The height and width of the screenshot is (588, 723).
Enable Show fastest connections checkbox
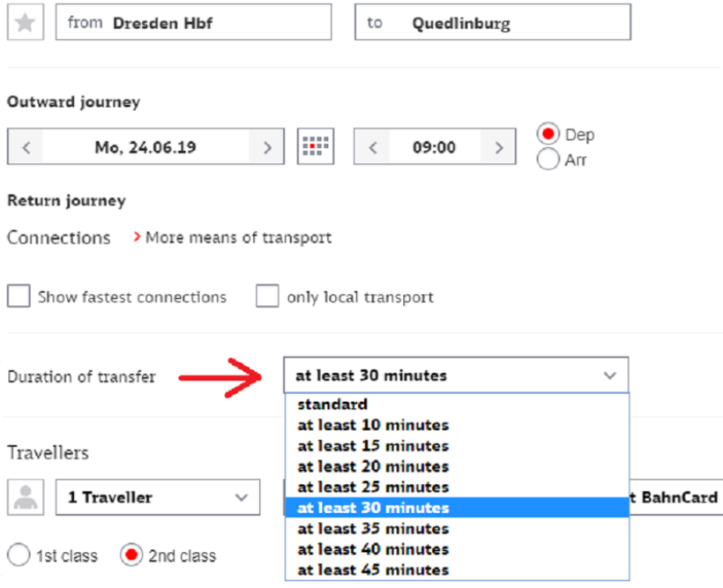[19, 297]
